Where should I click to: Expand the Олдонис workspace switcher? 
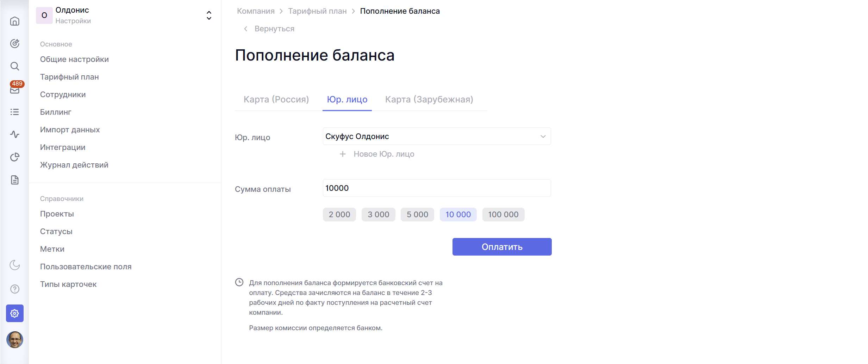[209, 15]
